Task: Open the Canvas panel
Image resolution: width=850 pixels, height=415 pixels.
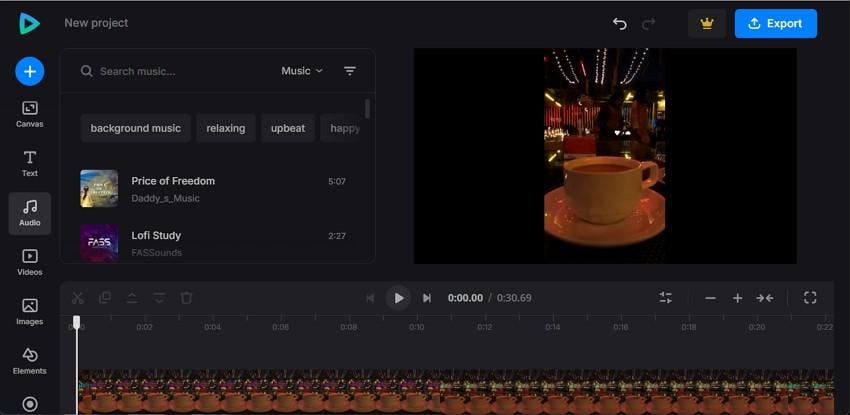Action: tap(30, 114)
